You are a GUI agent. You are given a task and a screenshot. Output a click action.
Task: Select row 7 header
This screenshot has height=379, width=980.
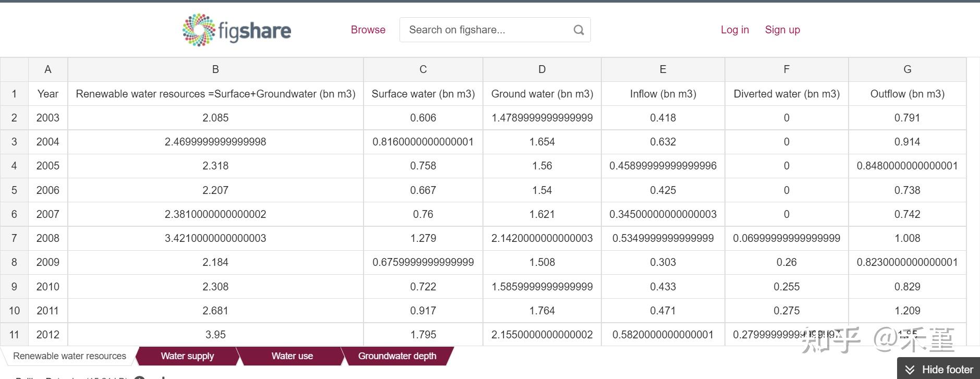pos(14,238)
